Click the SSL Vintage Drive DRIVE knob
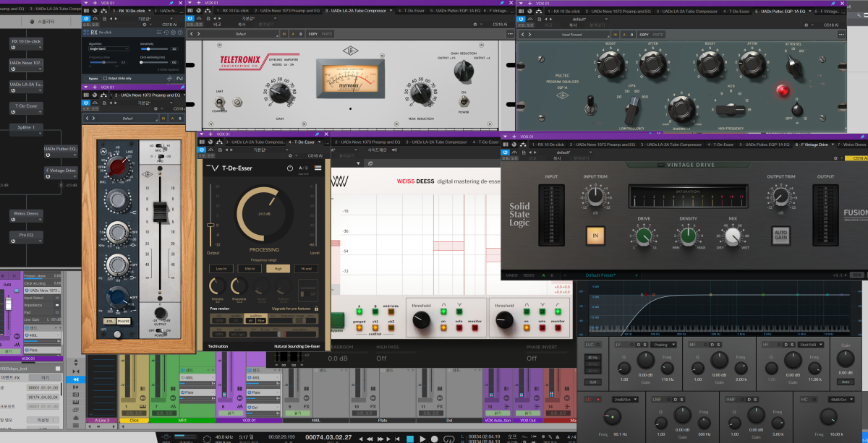The width and height of the screenshot is (868, 443). pyautogui.click(x=644, y=236)
